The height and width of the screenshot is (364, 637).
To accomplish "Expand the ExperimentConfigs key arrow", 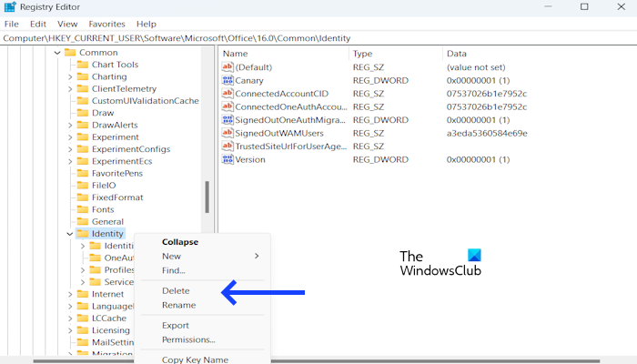I will pos(70,149).
